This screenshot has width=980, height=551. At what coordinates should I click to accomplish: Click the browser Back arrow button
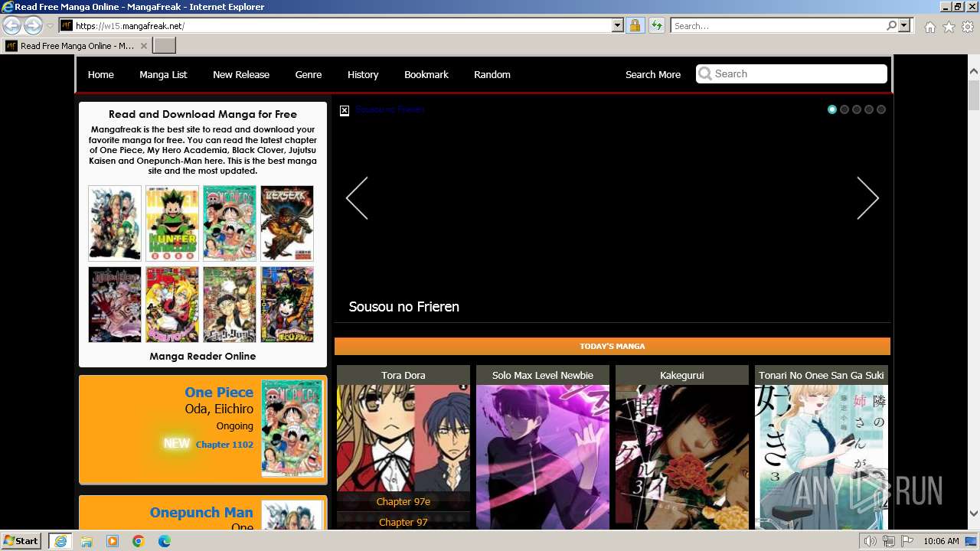click(11, 25)
